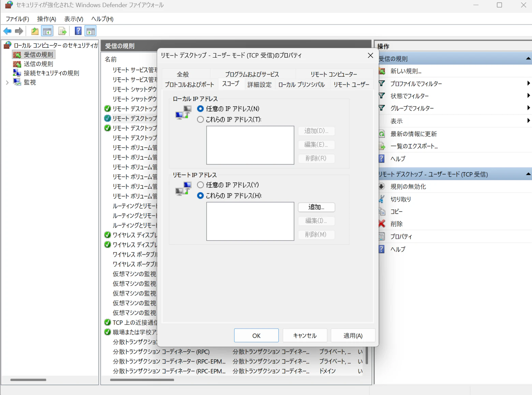
Task: Switch to the プロトコルおよびポート tab
Action: [x=190, y=85]
